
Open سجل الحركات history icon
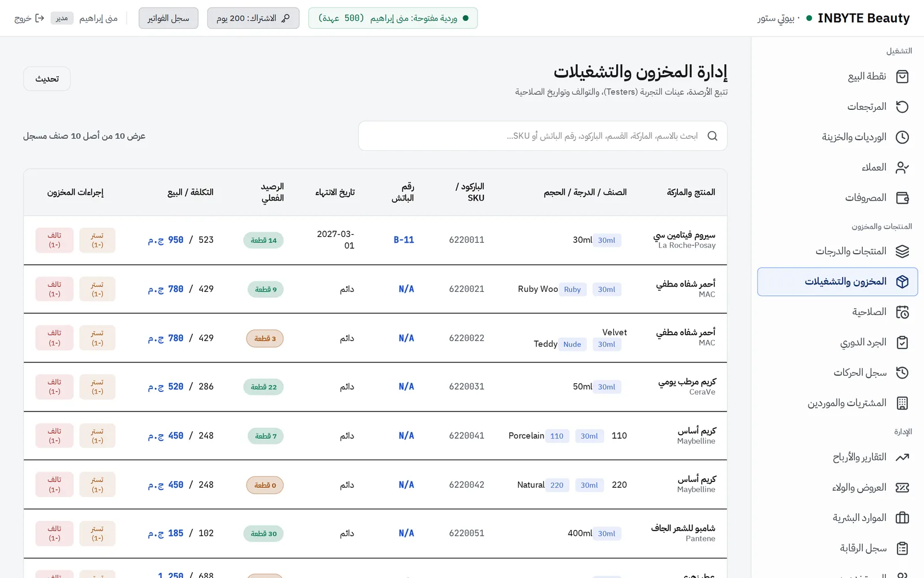(902, 373)
